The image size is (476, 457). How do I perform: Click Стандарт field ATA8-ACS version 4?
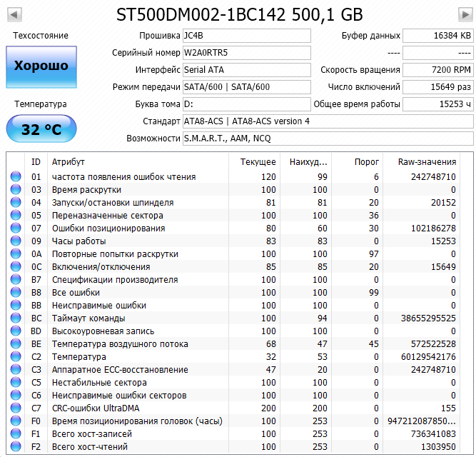[328, 121]
